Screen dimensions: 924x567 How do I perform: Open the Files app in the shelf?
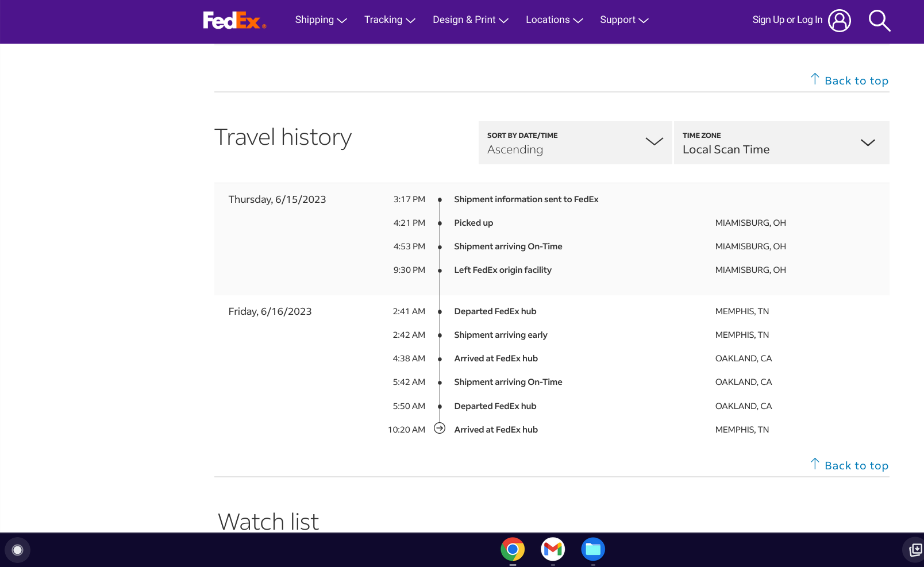pyautogui.click(x=593, y=550)
